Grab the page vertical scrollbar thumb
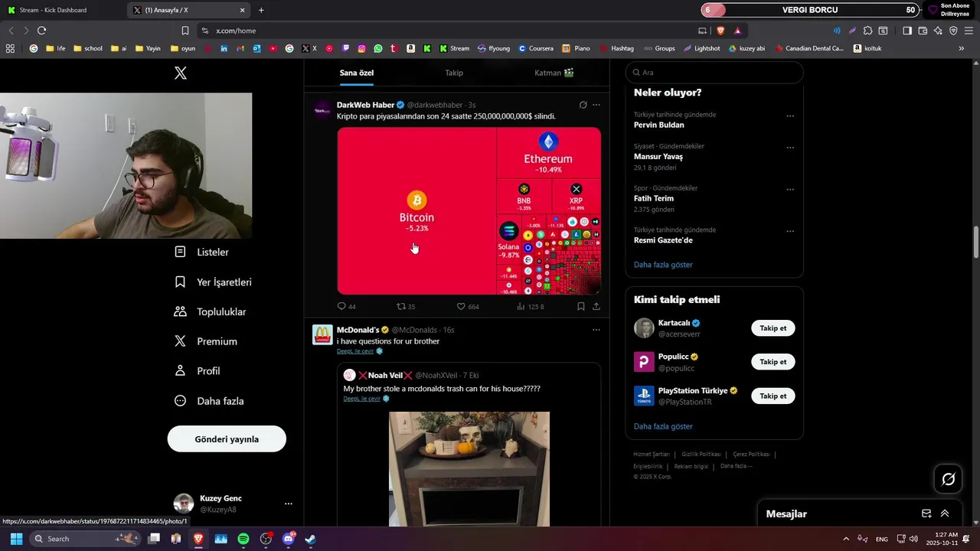The height and width of the screenshot is (551, 980). 975,242
